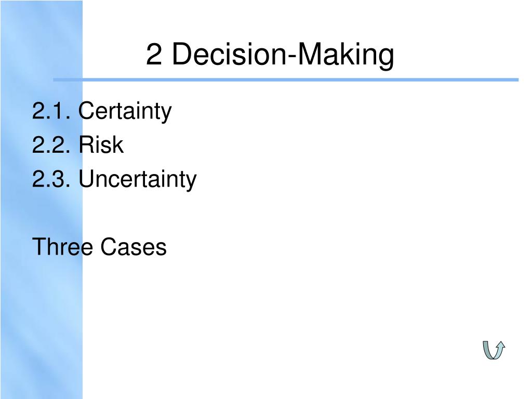Click the left end of the blue title underline
532x399 pixels.
pyautogui.click(x=56, y=80)
